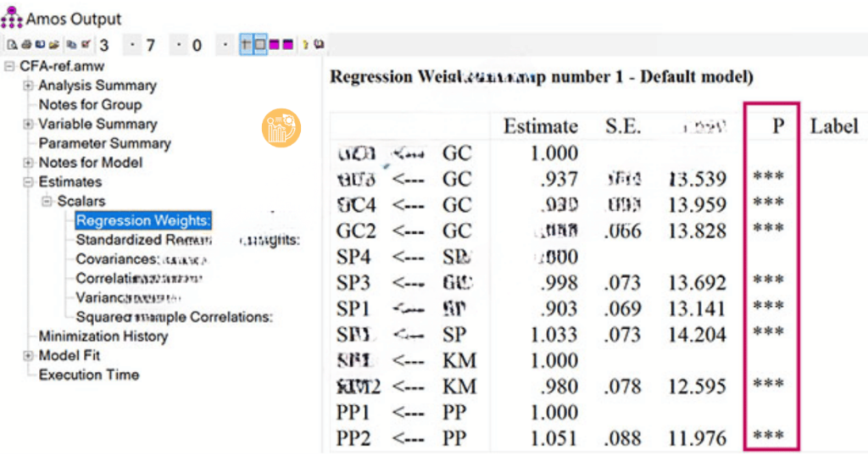Click the Amos Output application icon
The width and height of the screenshot is (868, 456).
[x=11, y=19]
